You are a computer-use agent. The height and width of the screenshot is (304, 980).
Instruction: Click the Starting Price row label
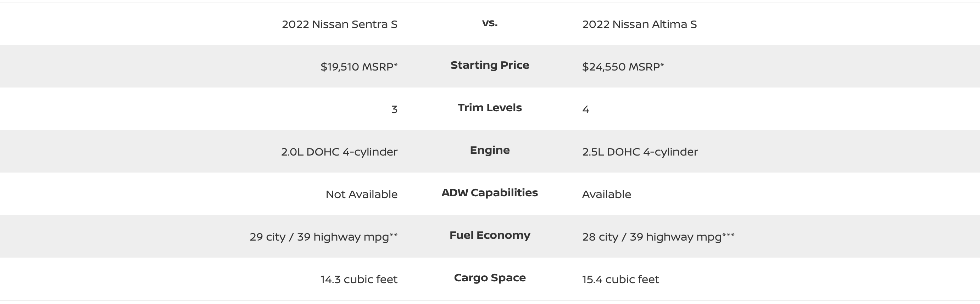[490, 65]
